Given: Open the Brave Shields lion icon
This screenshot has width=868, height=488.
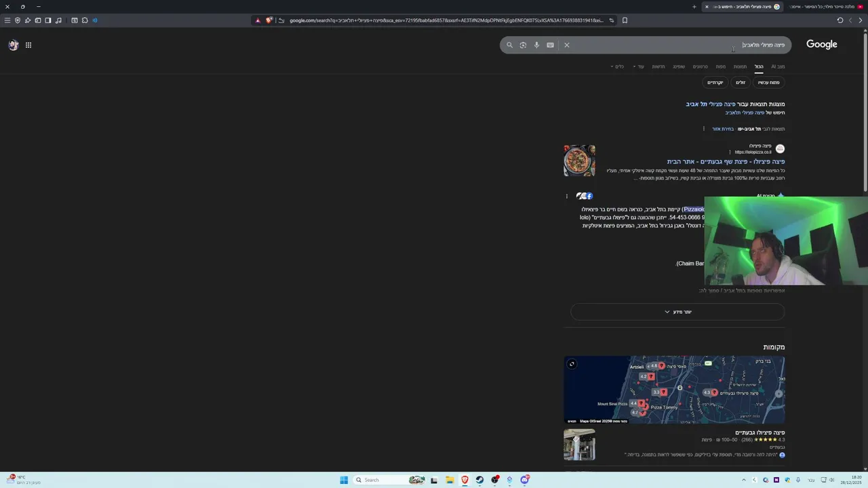Looking at the screenshot, I should [269, 20].
